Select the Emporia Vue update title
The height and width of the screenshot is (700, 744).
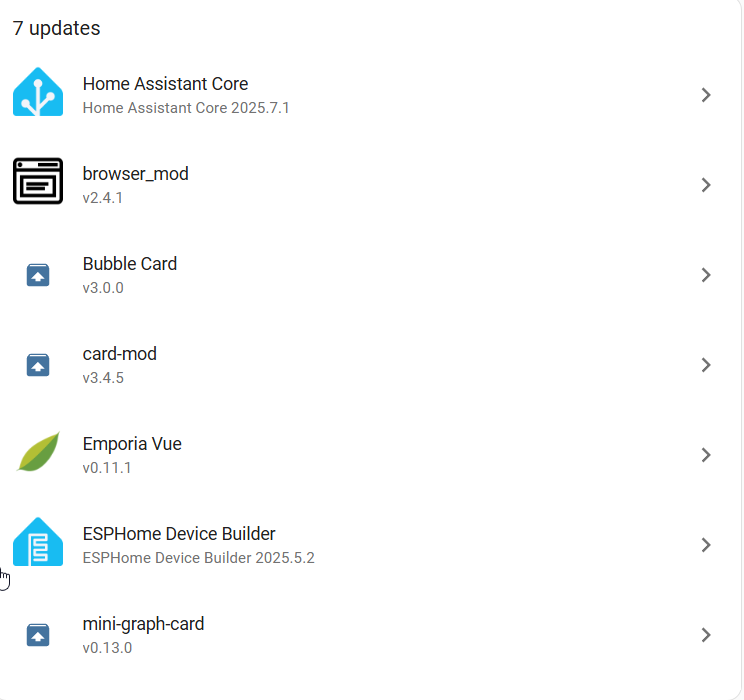(132, 444)
